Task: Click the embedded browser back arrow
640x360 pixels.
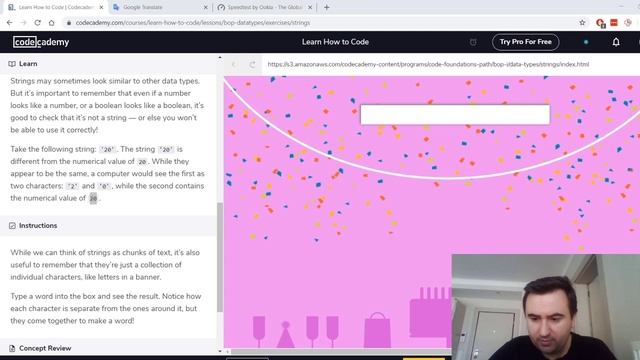Action: click(234, 64)
